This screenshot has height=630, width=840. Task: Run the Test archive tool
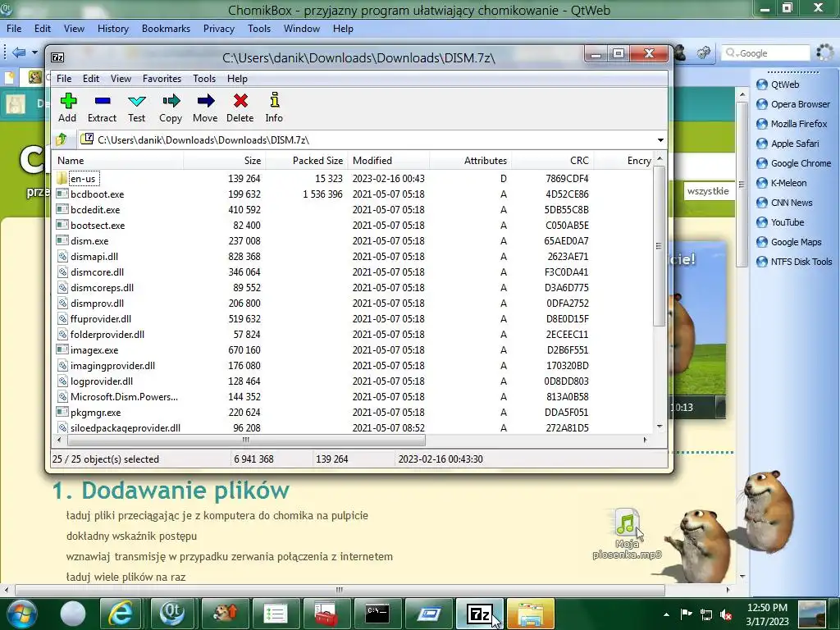[137, 107]
